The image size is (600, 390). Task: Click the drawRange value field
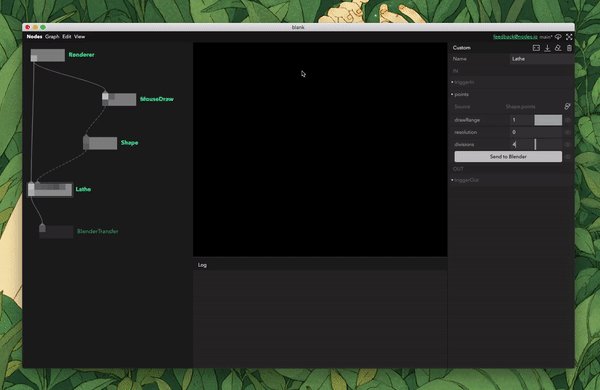coord(521,120)
